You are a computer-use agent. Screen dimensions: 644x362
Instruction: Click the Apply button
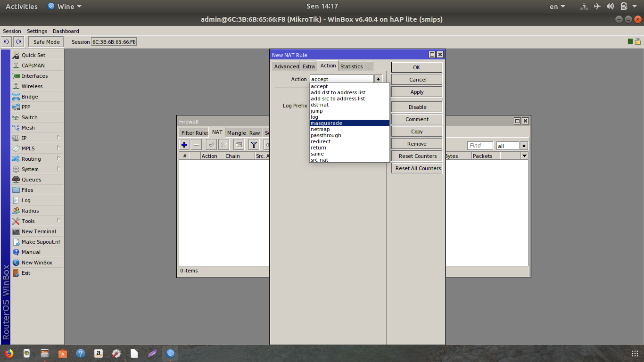tap(417, 92)
